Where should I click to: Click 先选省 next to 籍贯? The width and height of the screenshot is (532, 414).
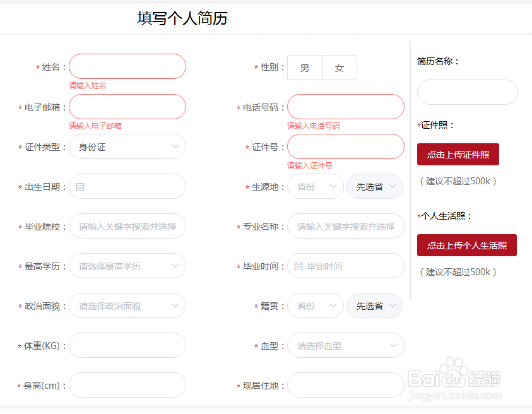pos(375,305)
